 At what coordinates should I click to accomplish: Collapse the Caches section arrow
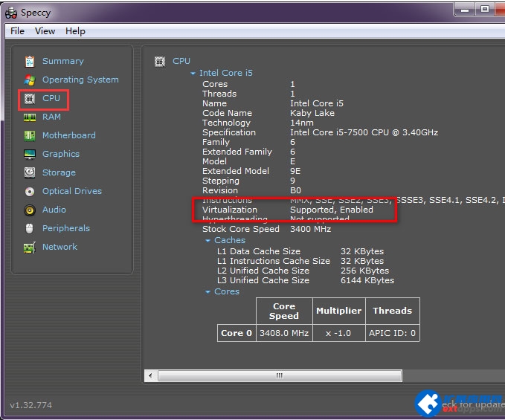coord(208,240)
